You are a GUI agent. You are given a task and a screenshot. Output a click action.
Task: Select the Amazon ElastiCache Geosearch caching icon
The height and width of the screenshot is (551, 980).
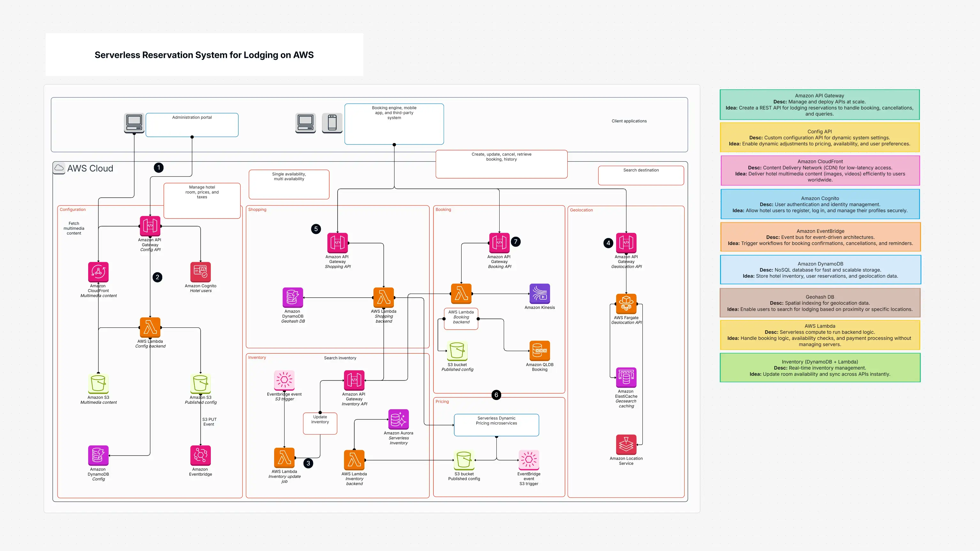626,378
